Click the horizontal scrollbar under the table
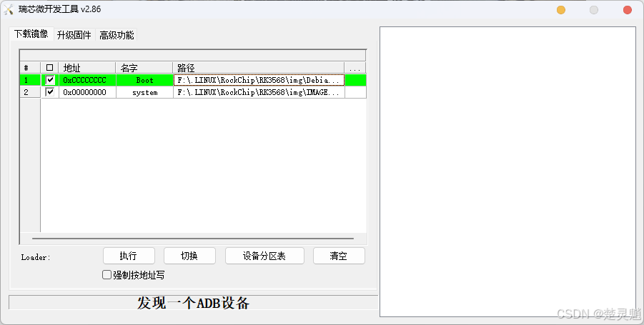This screenshot has height=325, width=644. [x=192, y=238]
